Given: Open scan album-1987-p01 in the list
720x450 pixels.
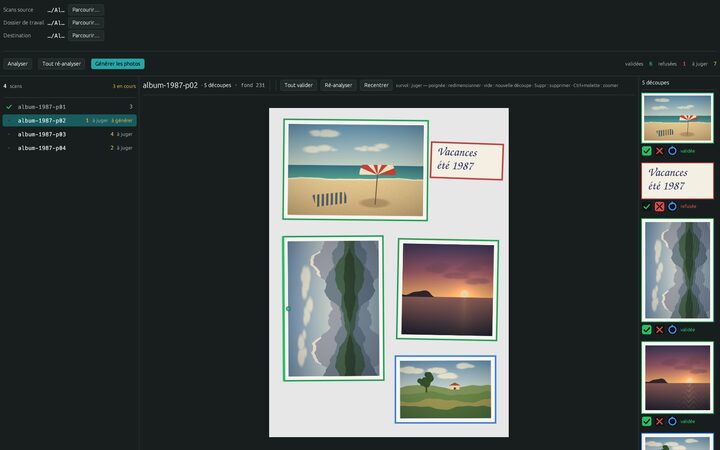Looking at the screenshot, I should point(69,107).
